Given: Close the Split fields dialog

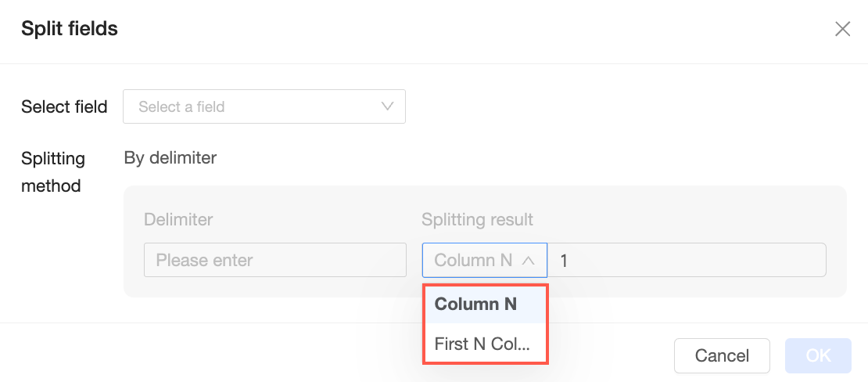Looking at the screenshot, I should pos(842,30).
